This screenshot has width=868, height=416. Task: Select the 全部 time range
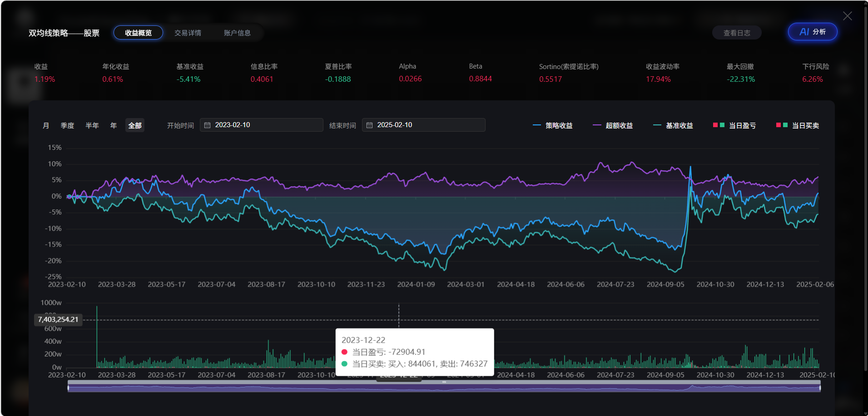[x=135, y=125]
